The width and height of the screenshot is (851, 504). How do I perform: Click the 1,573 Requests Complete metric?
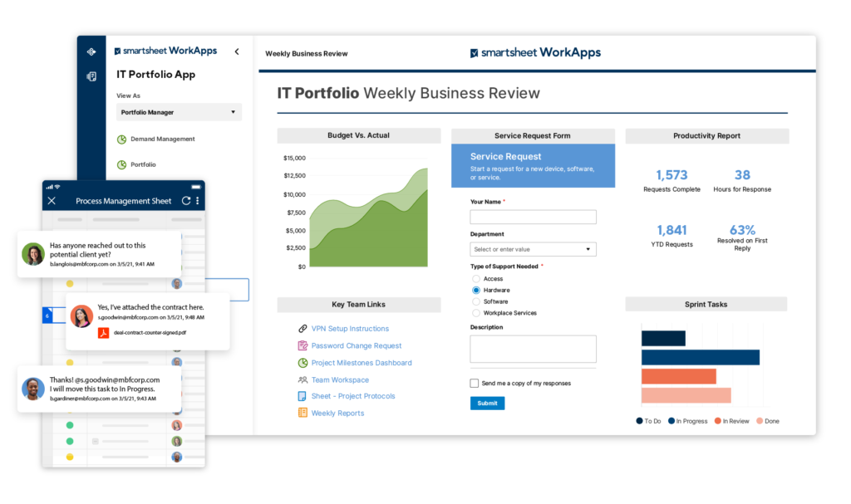click(x=671, y=181)
